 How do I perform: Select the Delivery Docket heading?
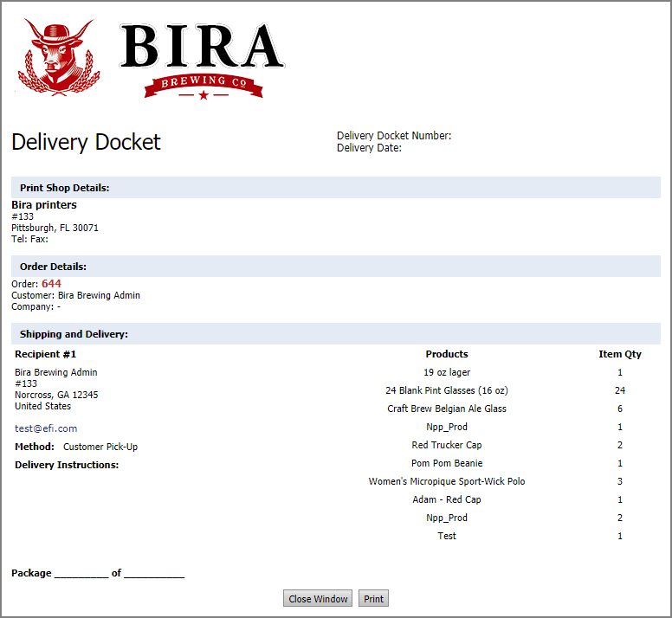(x=86, y=142)
